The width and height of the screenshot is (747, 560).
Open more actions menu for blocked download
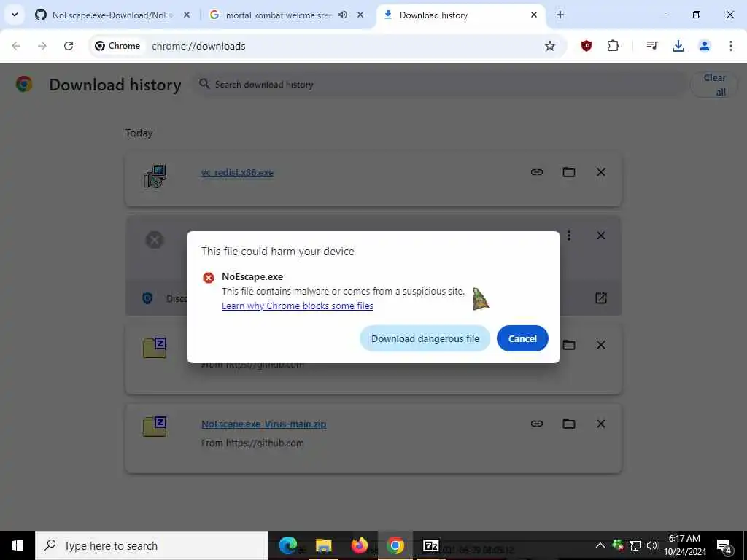(x=569, y=236)
